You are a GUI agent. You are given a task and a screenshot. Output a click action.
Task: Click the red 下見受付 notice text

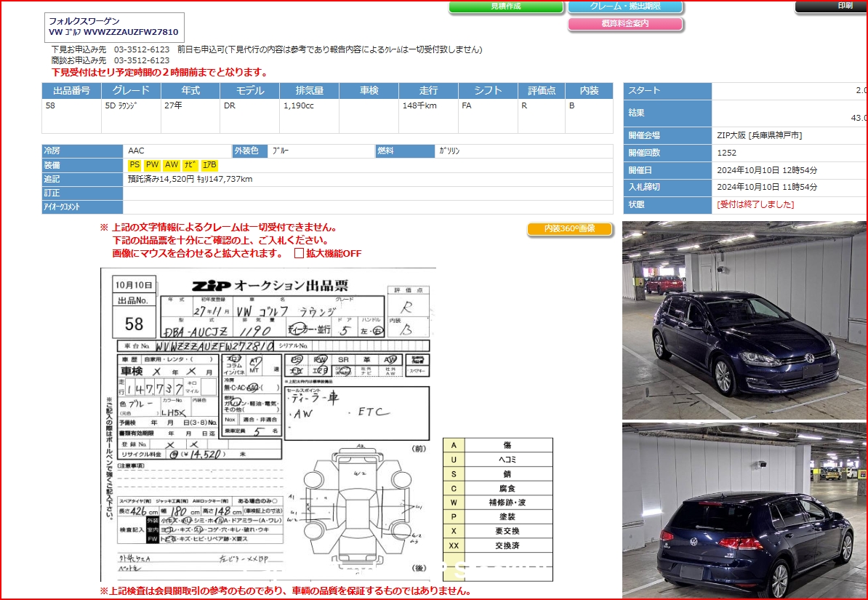[159, 72]
